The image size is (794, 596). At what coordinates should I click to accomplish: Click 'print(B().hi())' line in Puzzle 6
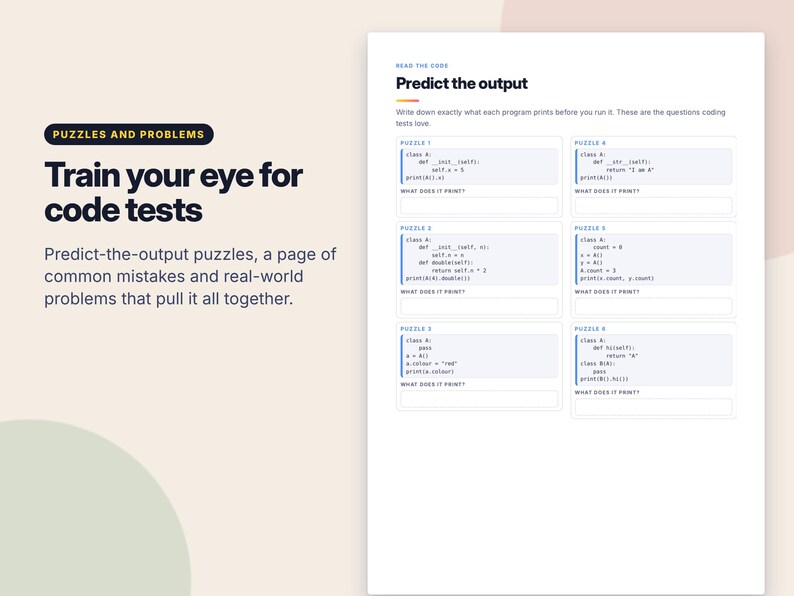[x=604, y=379]
